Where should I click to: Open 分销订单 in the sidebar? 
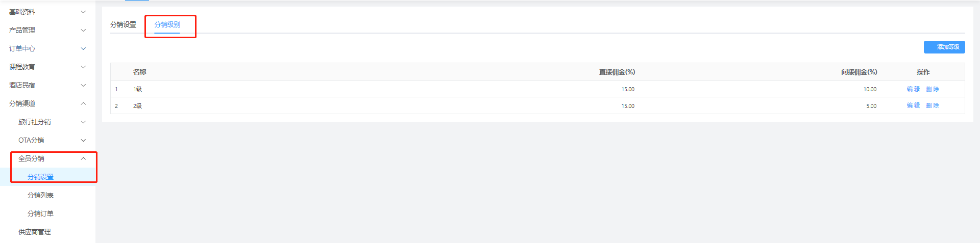pyautogui.click(x=40, y=213)
